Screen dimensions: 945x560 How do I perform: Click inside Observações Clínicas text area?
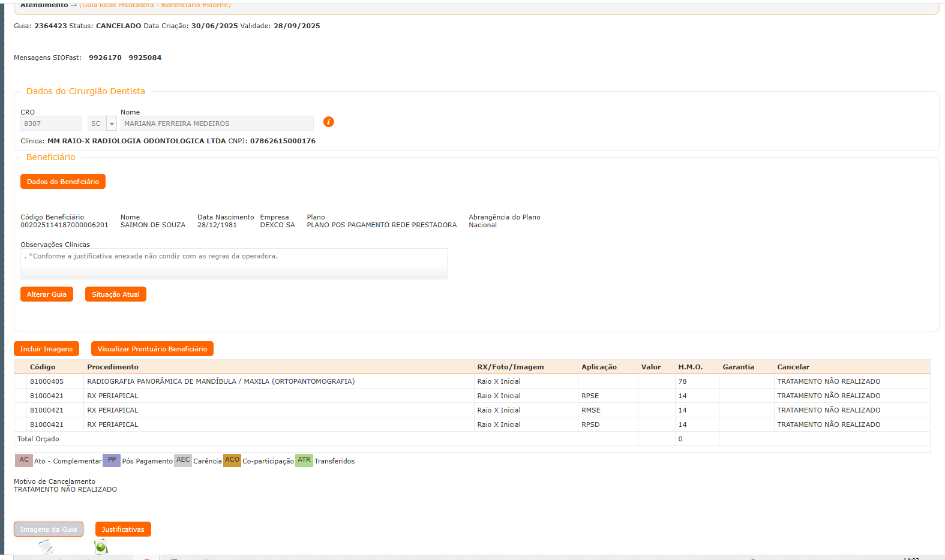[x=233, y=264]
